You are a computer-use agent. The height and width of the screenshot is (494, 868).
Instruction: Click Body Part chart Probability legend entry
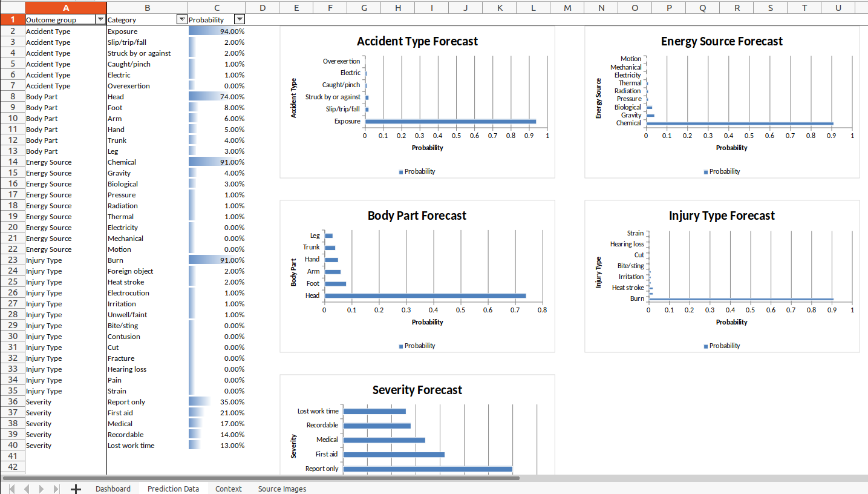(x=417, y=346)
